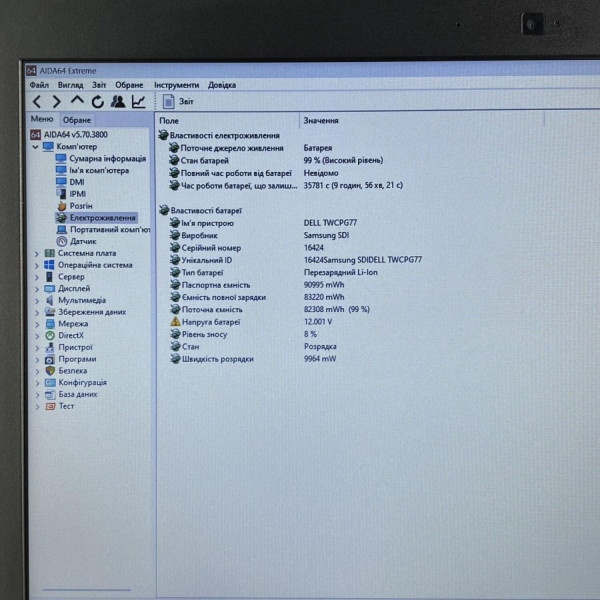Collapse the Комп'ютер tree node
600x600 pixels.
point(35,147)
